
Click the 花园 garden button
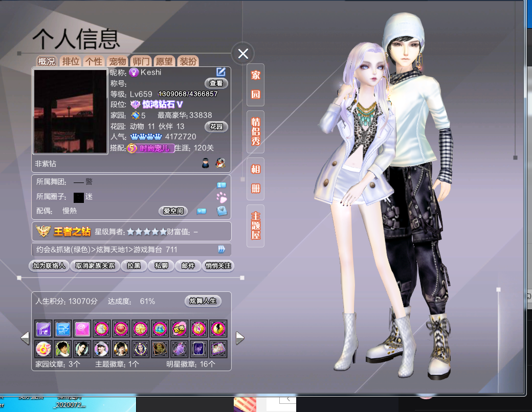coord(216,126)
